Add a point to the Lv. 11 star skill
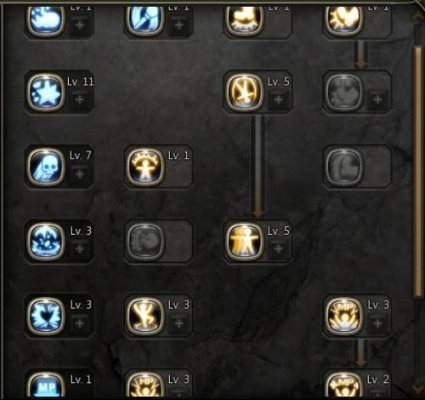Viewport: 425px width, 400px height. (79, 100)
